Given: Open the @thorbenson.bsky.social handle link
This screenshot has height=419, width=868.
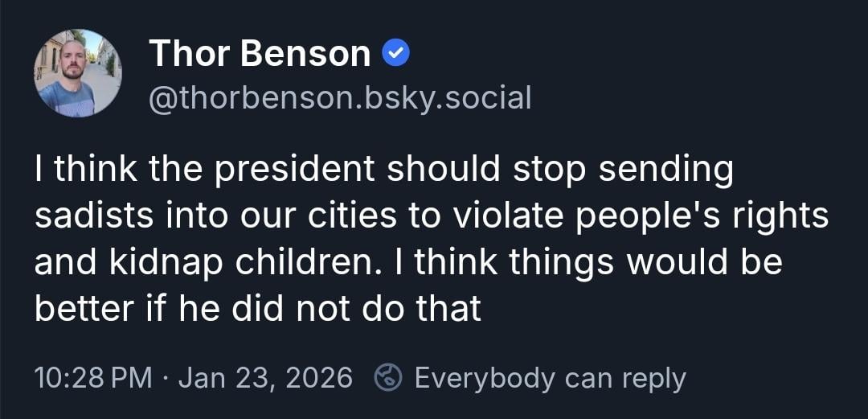Looking at the screenshot, I should click(x=340, y=98).
